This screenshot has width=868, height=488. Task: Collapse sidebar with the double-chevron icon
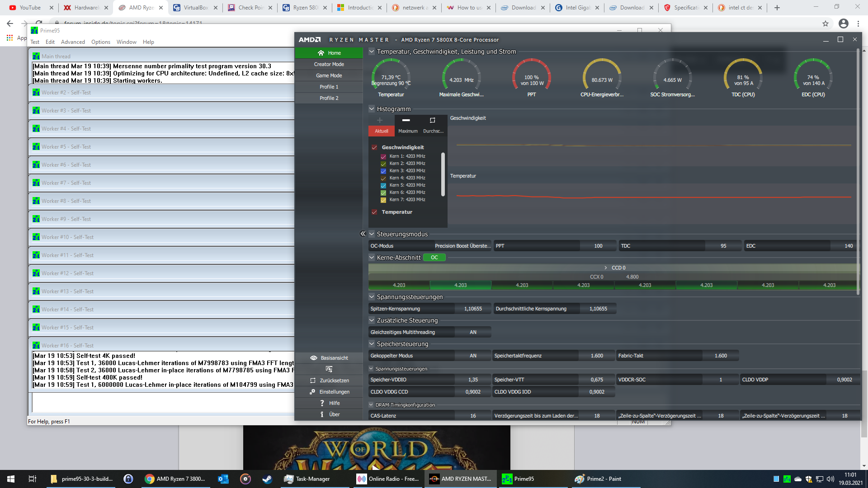click(x=363, y=234)
